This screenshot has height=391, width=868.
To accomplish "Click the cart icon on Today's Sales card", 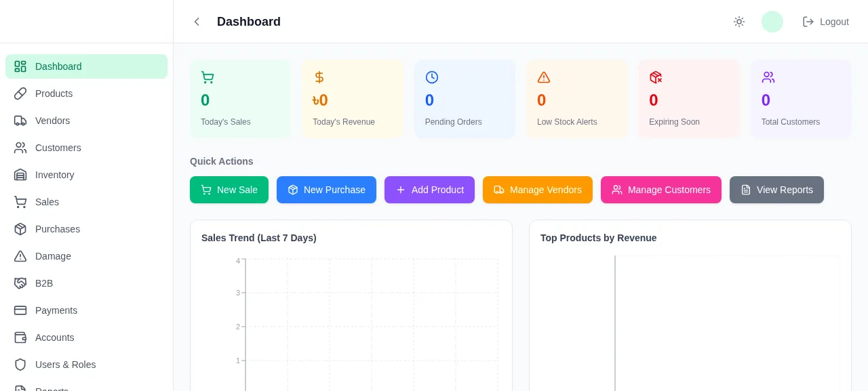I will pos(208,77).
